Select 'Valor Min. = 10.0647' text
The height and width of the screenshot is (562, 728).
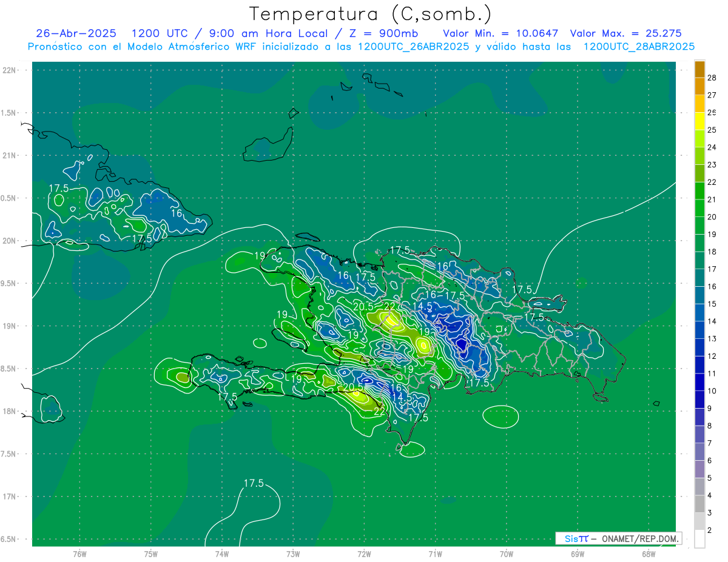point(500,33)
